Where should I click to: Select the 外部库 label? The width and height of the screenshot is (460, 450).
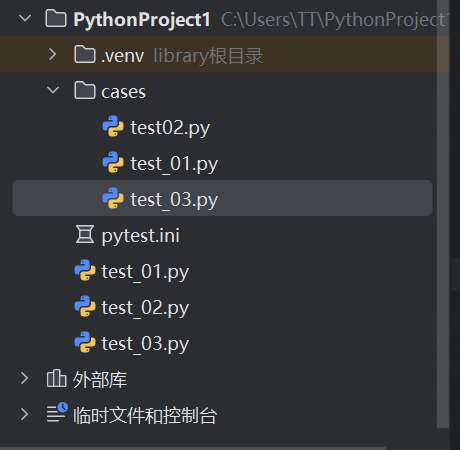(x=100, y=379)
